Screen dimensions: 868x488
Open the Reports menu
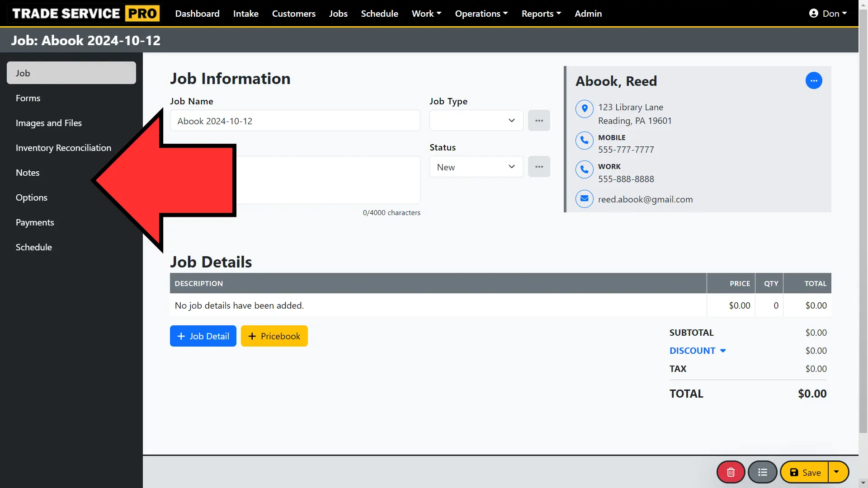[541, 13]
